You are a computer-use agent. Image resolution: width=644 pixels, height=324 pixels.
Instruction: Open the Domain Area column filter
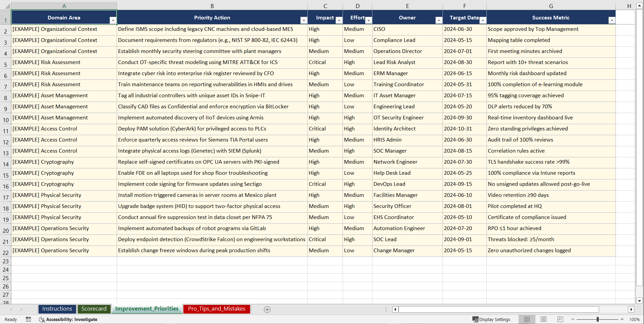(113, 20)
